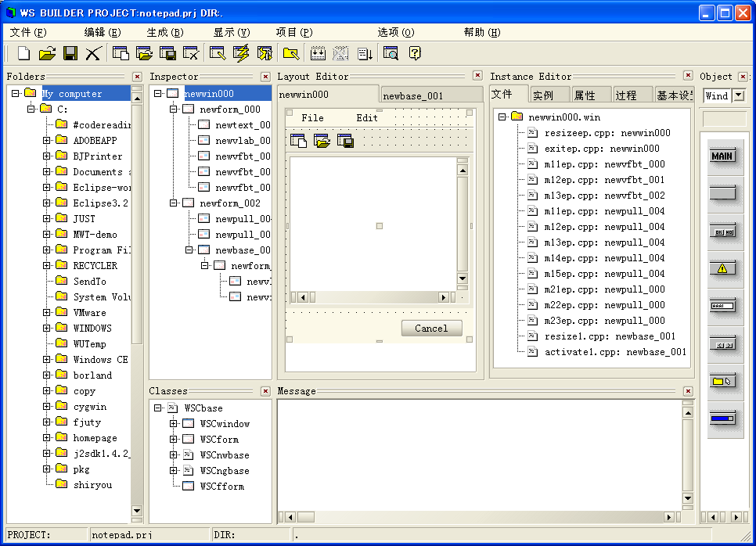This screenshot has height=546, width=756.
Task: Click the crossed-lines delete icon in toolbar
Action: [x=93, y=53]
